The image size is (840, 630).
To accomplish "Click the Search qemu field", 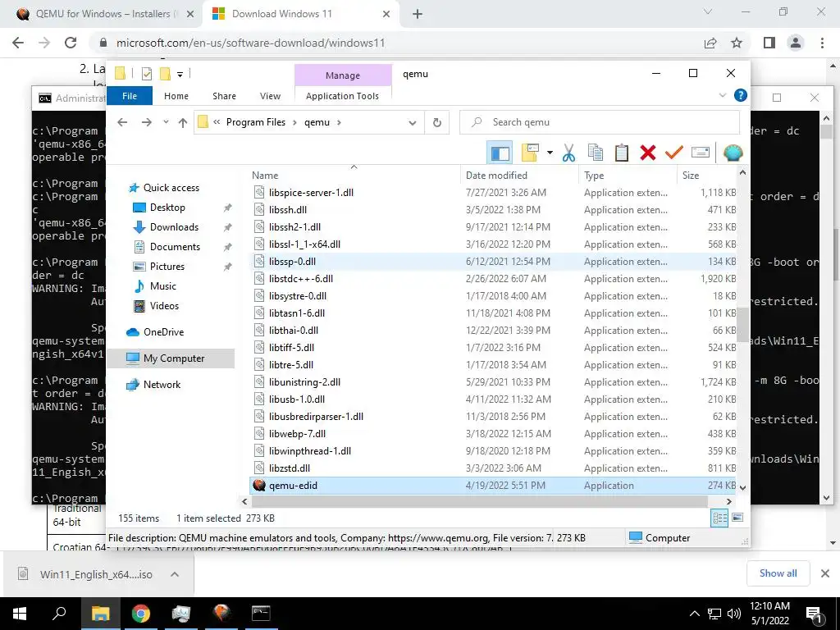I will click(x=600, y=122).
